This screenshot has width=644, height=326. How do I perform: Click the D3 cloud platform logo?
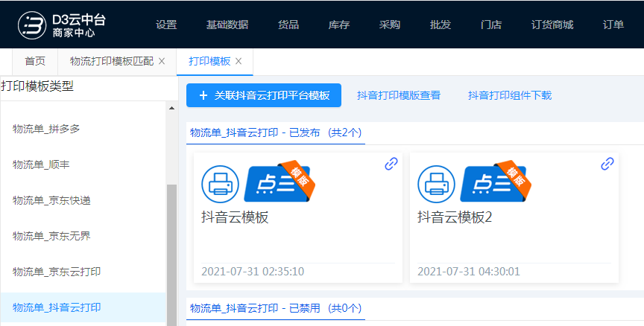[x=62, y=25]
